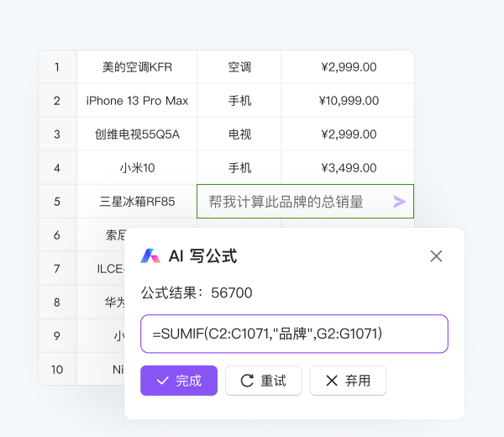The image size is (504, 437).
Task: Click the SUMIF formula input field
Action: click(x=294, y=334)
